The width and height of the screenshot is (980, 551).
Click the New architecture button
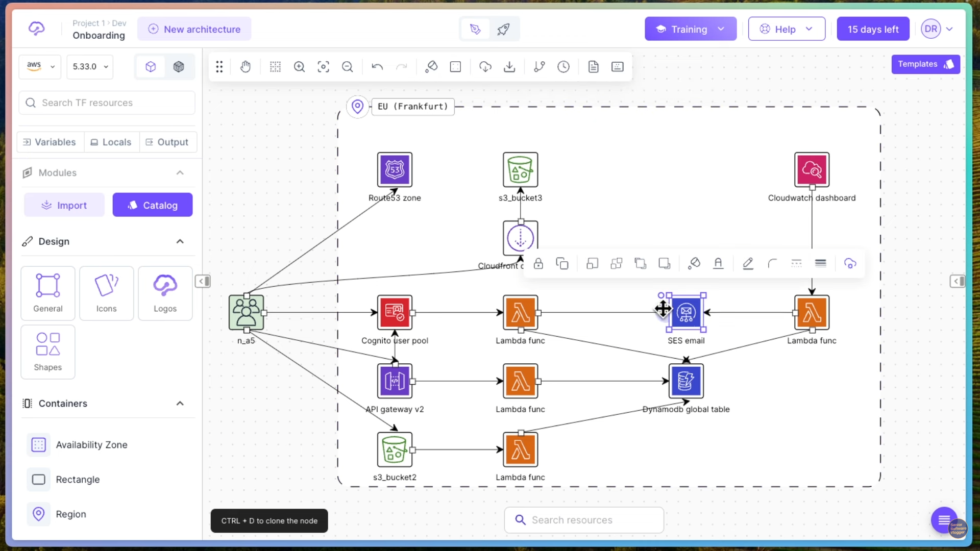(x=194, y=29)
